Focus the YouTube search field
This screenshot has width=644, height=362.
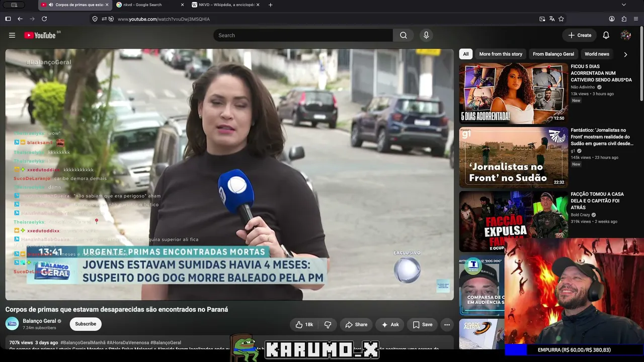[x=303, y=35]
